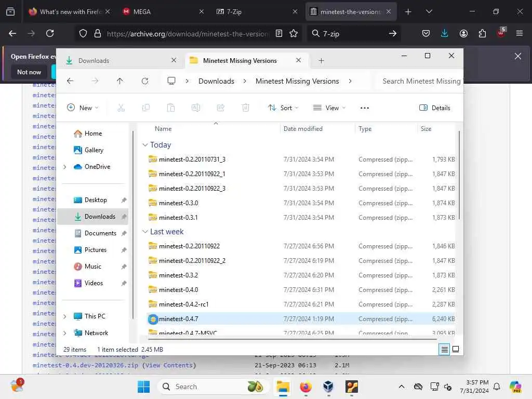The image size is (532, 399).
Task: Open Firefox downloads panel
Action: (445, 33)
